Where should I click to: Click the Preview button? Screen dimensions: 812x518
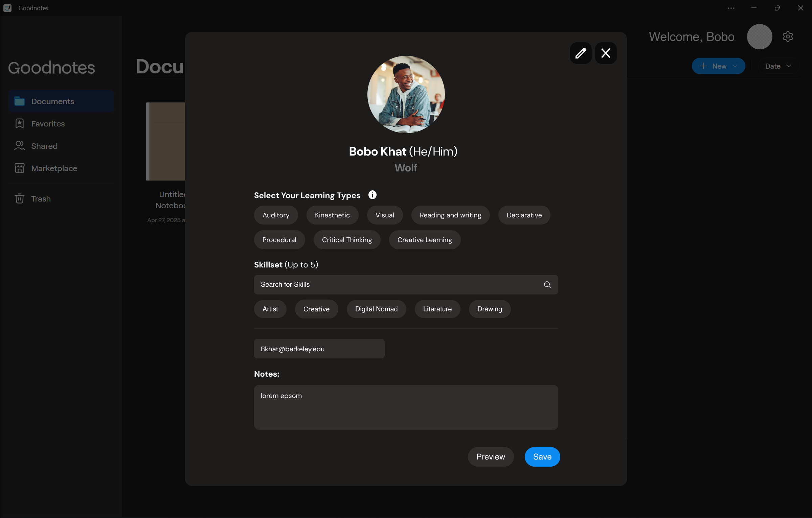490,456
